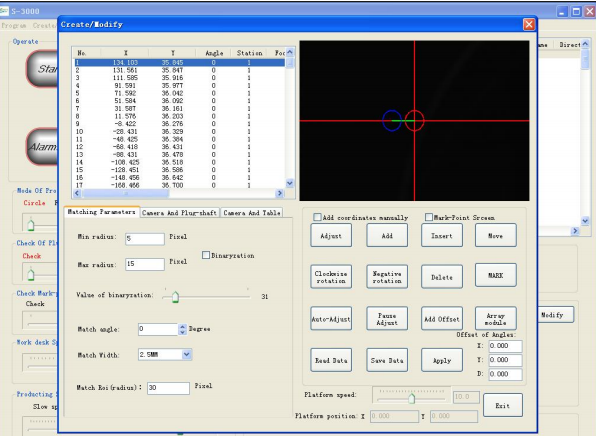Click the X column header
Viewport: 596px width, 436px height.
(x=125, y=53)
